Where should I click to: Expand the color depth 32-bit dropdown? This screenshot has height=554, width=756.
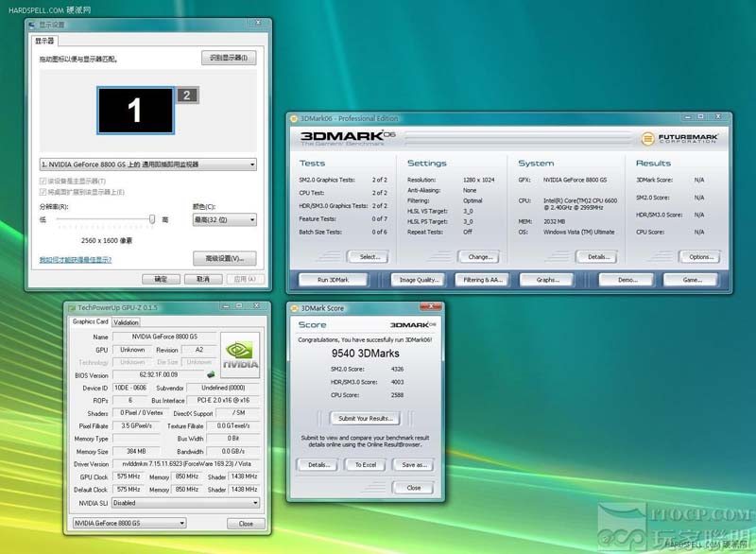[x=224, y=219]
